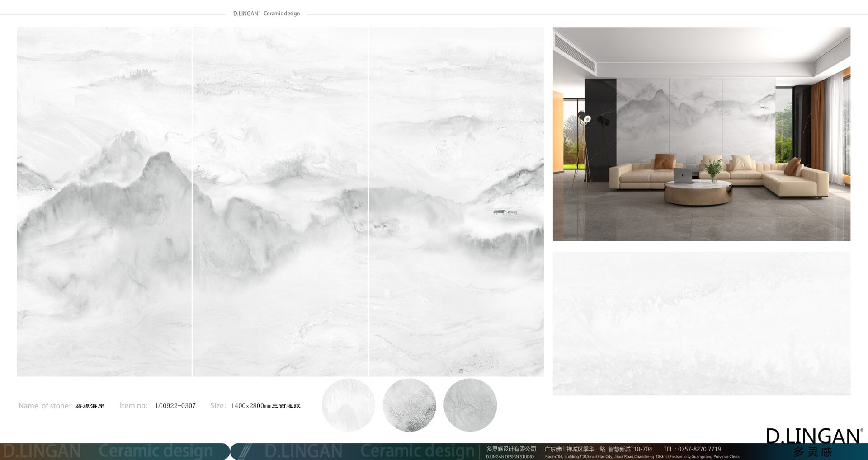Screen dimensions: 868x460
Task: Click the D.LINGAN Ceramic design header text
Action: [266, 14]
